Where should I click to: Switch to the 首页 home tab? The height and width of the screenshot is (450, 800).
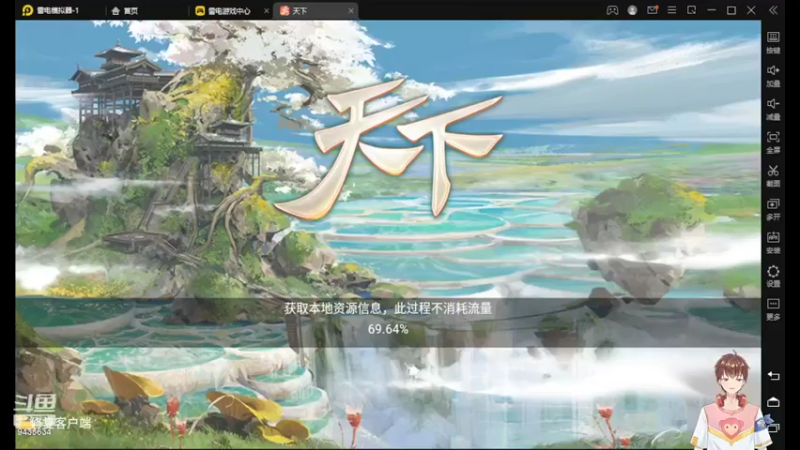125,11
